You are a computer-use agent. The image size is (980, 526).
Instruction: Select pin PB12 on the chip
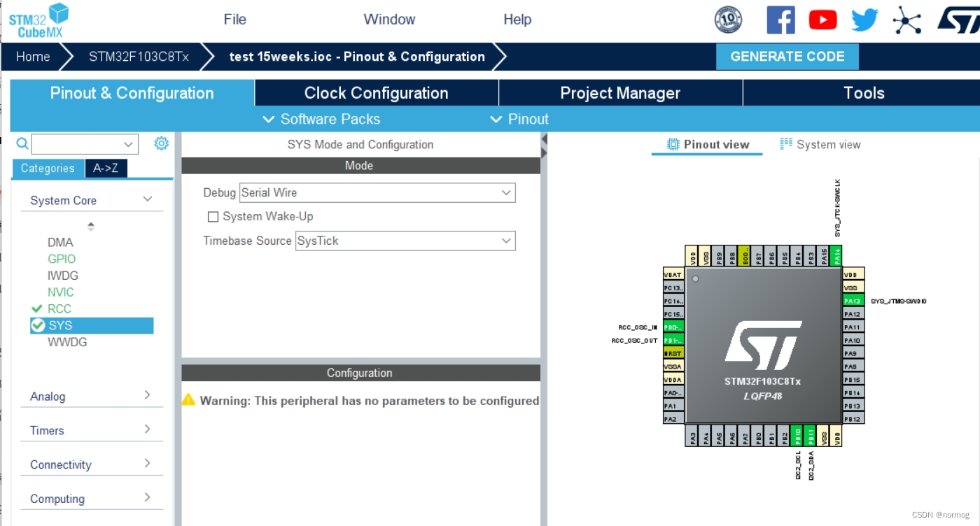coord(854,419)
